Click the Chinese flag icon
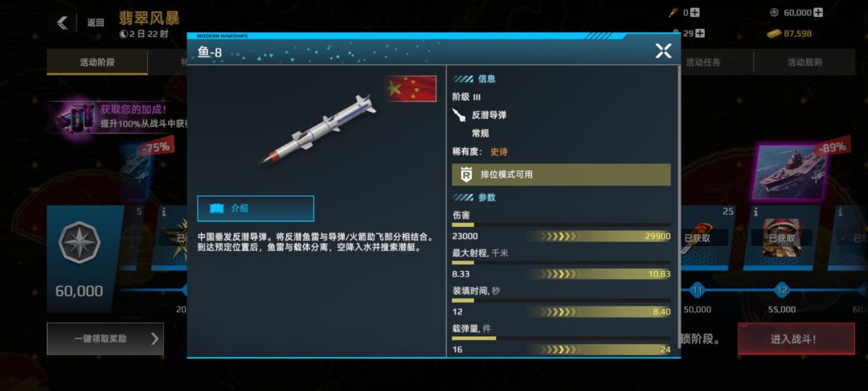Screen dimensions: 868x391 pyautogui.click(x=411, y=88)
